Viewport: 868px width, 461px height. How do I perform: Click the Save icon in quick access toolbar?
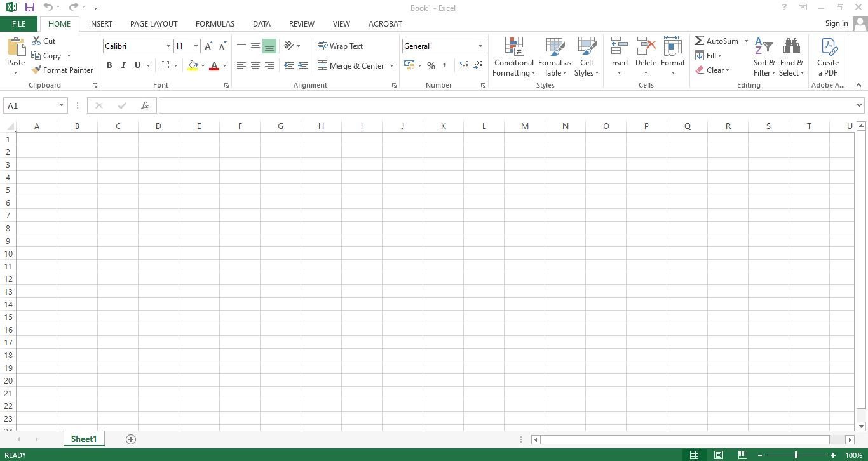coord(29,8)
